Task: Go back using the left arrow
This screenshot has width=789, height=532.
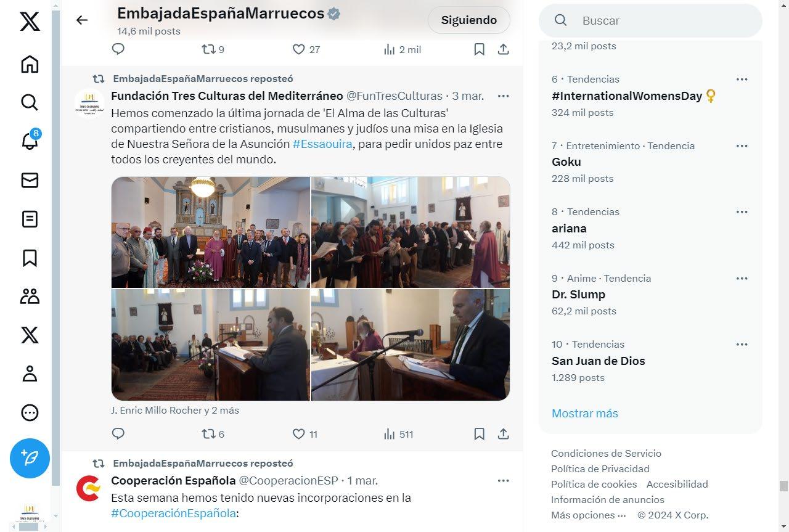Action: click(x=82, y=20)
